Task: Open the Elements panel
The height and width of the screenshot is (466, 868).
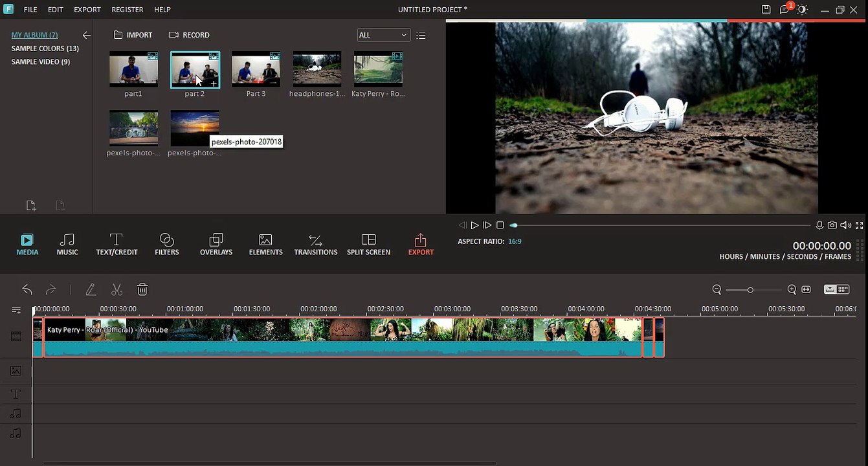Action: (265, 245)
